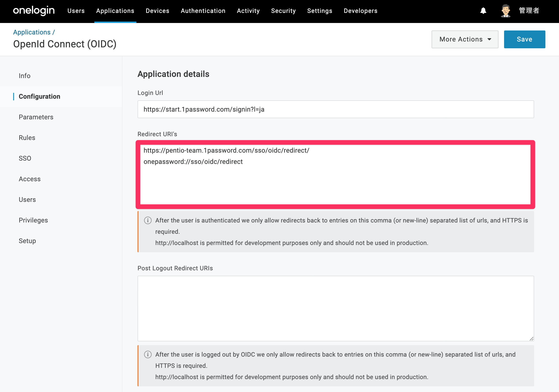Image resolution: width=559 pixels, height=392 pixels.
Task: Click the OneLogin logo
Action: point(34,11)
